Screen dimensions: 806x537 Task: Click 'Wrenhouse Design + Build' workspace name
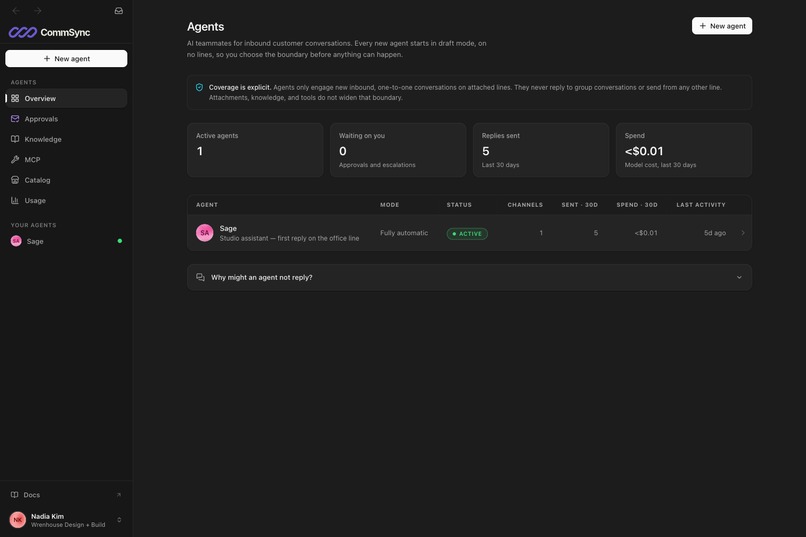pos(68,525)
